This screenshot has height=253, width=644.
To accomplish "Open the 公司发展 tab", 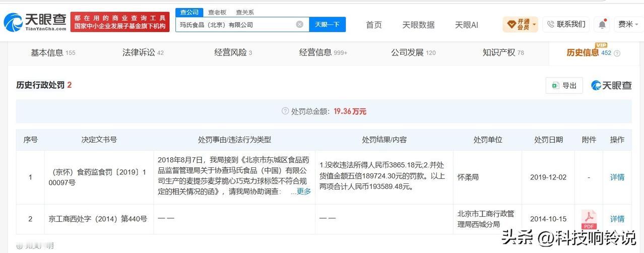I will coord(413,52).
